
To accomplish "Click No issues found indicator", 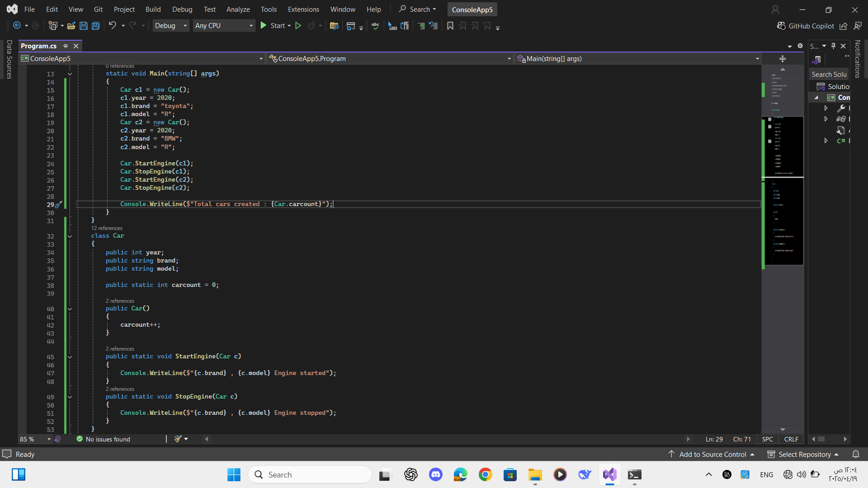I will 104,439.
